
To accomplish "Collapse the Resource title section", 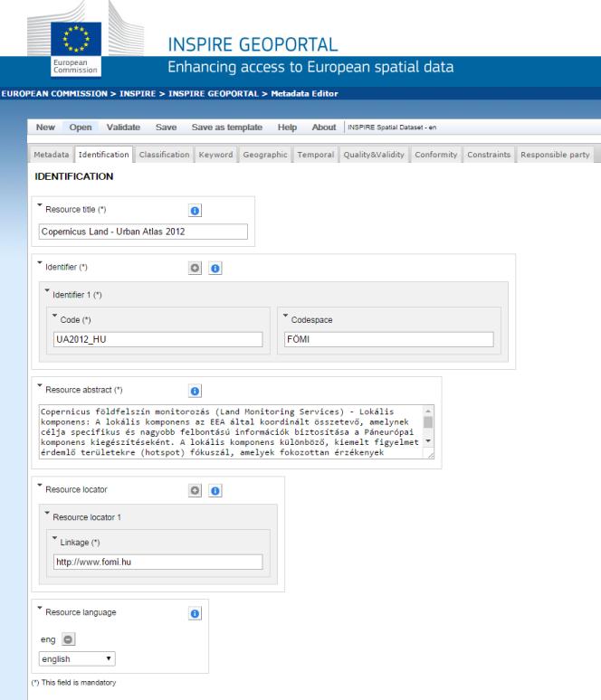I will coord(40,205).
